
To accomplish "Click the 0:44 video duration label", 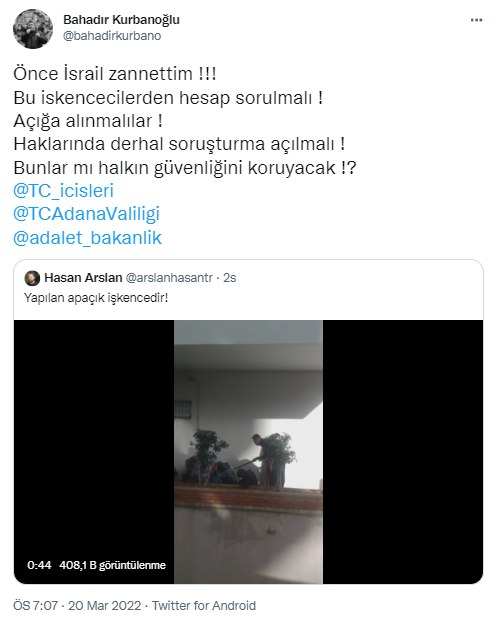I will pos(39,565).
